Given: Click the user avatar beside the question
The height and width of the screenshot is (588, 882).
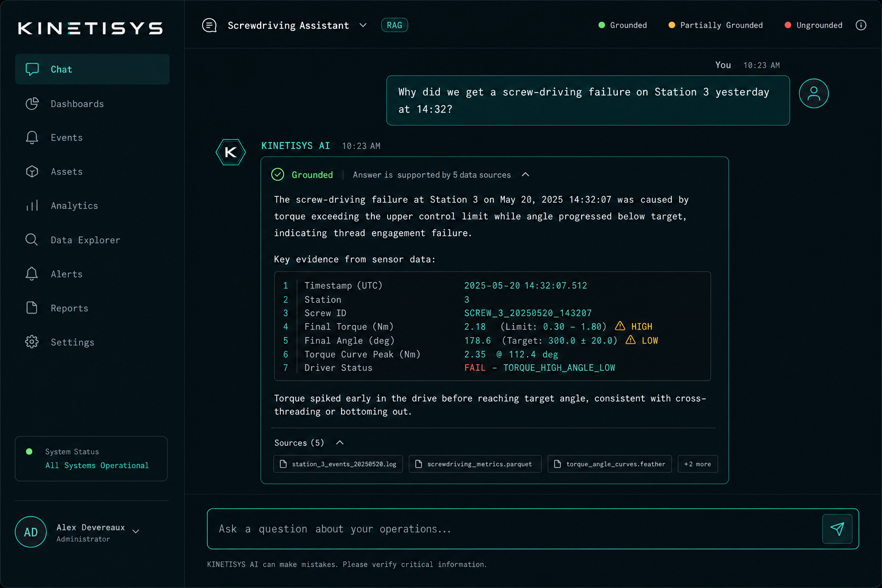Looking at the screenshot, I should (x=814, y=94).
